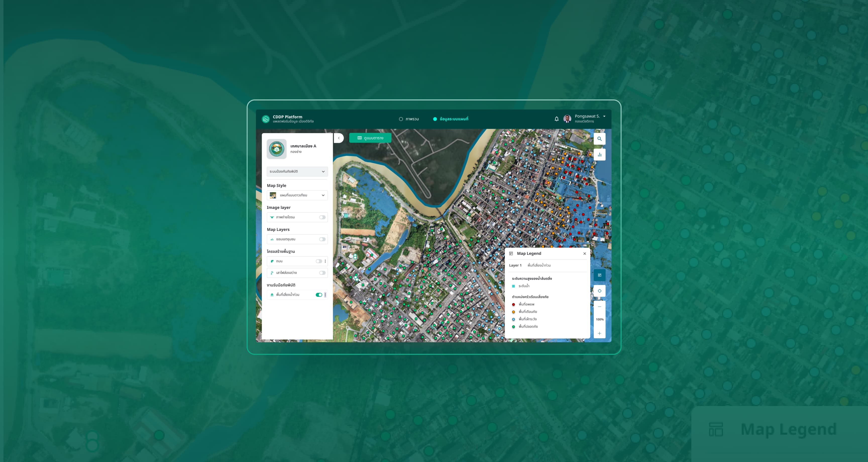This screenshot has height=462, width=868.
Task: Zoom out with the minus icon
Action: pyautogui.click(x=600, y=307)
